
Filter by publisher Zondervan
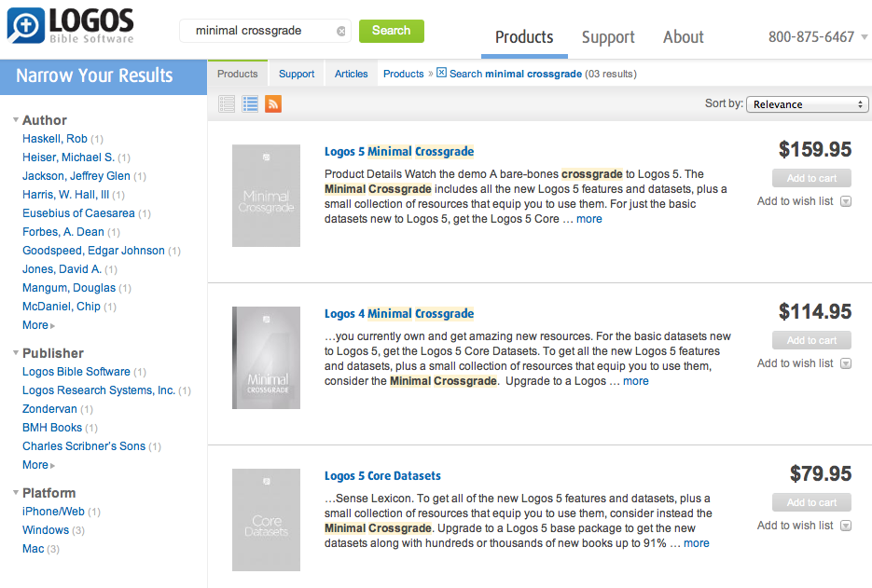coord(49,409)
